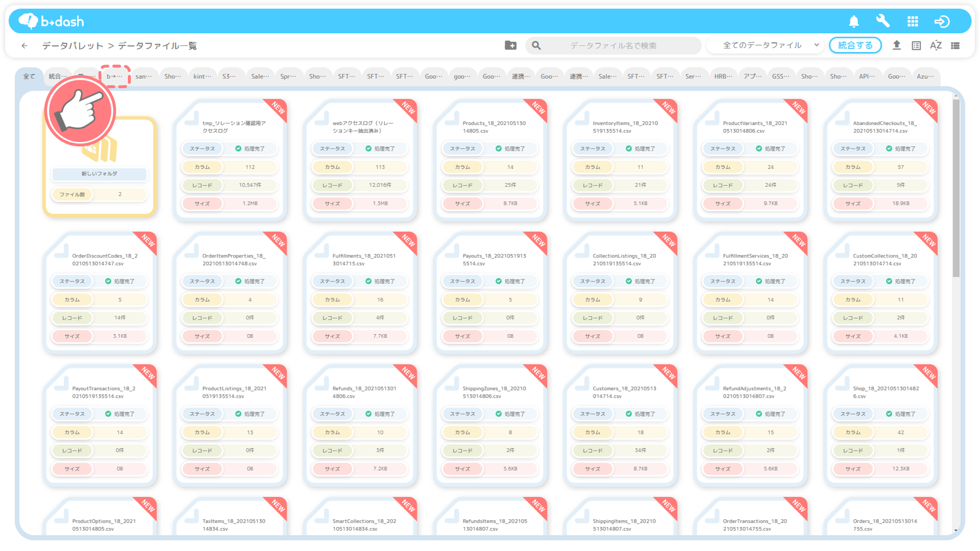980x551 pixels.
Task: Open the SmartCollections_18 csv card
Action: point(360,517)
